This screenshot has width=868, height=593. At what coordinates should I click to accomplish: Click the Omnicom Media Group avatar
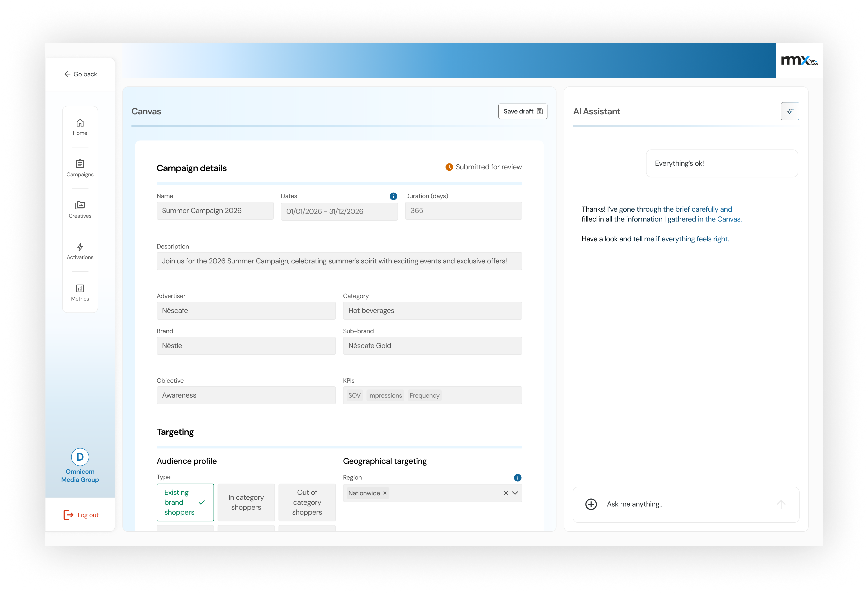coord(80,457)
